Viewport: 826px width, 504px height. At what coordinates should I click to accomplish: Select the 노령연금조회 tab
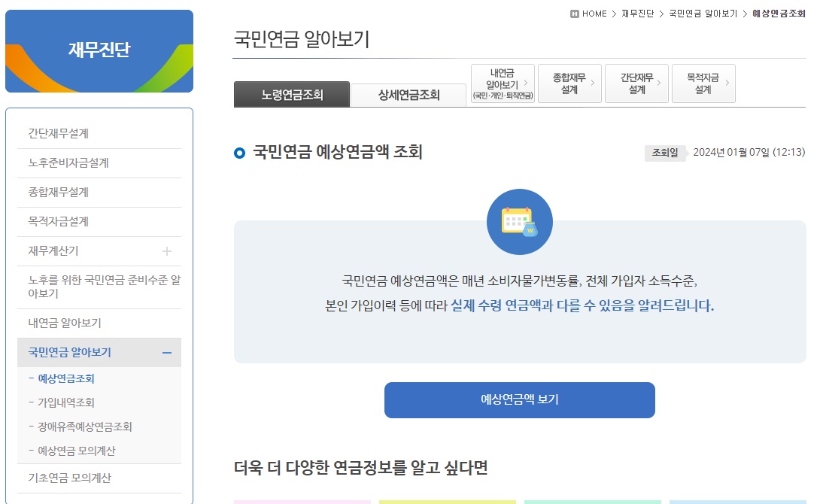[292, 95]
